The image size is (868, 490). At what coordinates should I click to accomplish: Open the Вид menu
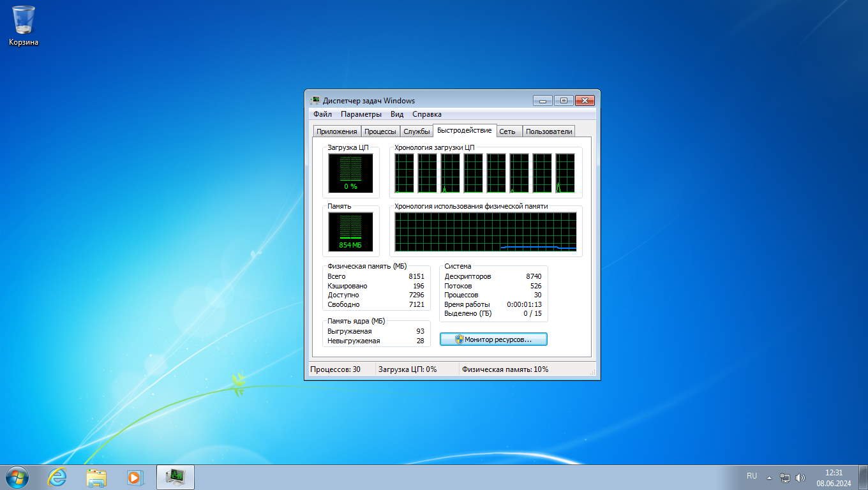397,114
